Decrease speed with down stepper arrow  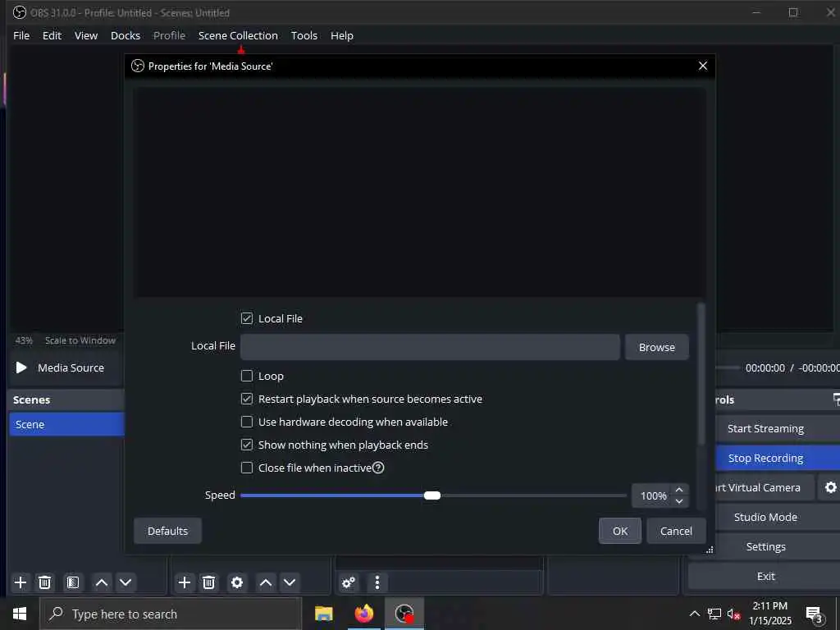(x=679, y=501)
